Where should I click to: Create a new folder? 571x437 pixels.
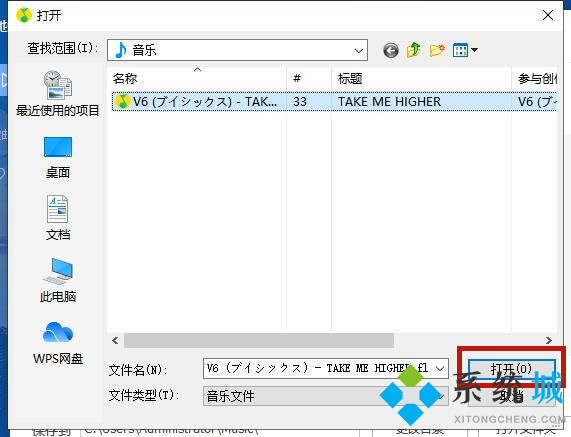point(437,50)
